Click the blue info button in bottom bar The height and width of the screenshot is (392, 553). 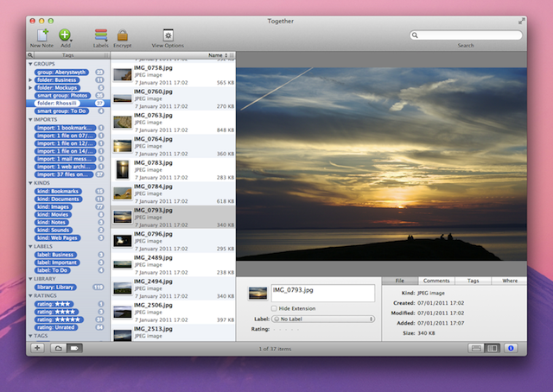(x=511, y=348)
